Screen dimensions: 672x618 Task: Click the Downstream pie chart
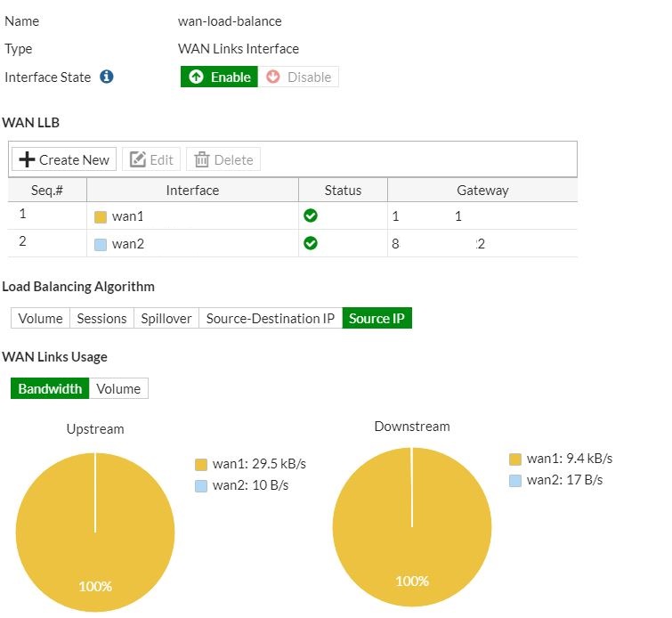coord(412,527)
